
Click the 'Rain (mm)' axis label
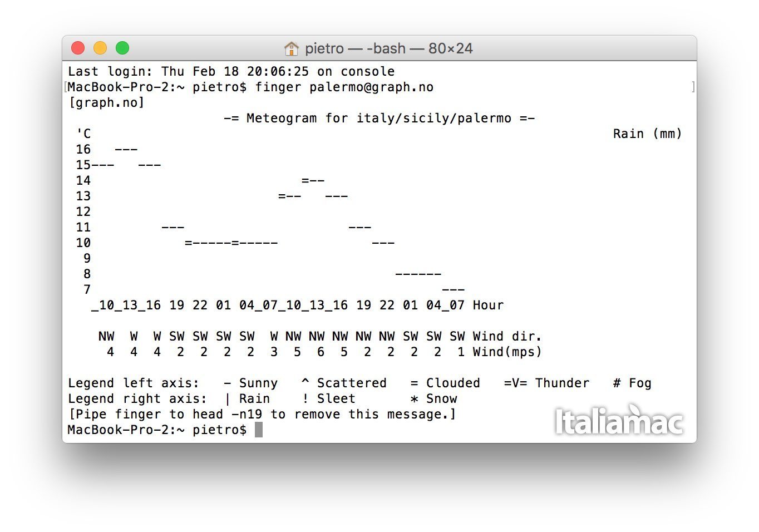[647, 134]
